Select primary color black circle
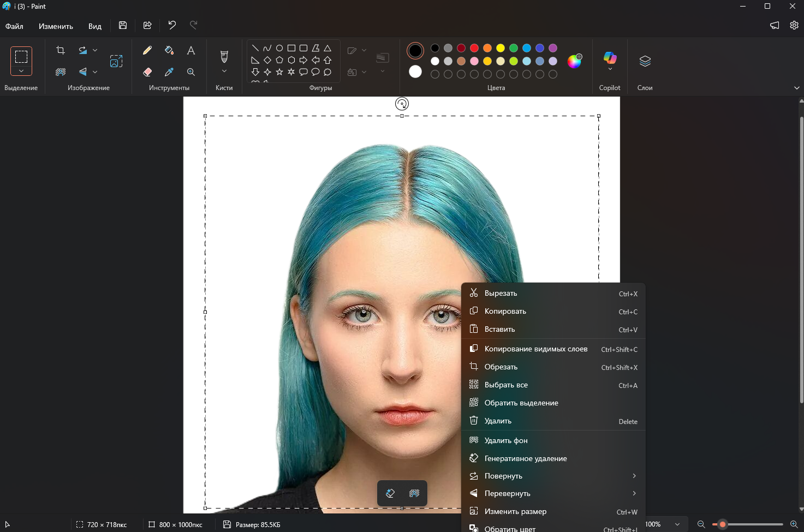The height and width of the screenshot is (532, 804). pyautogui.click(x=415, y=51)
